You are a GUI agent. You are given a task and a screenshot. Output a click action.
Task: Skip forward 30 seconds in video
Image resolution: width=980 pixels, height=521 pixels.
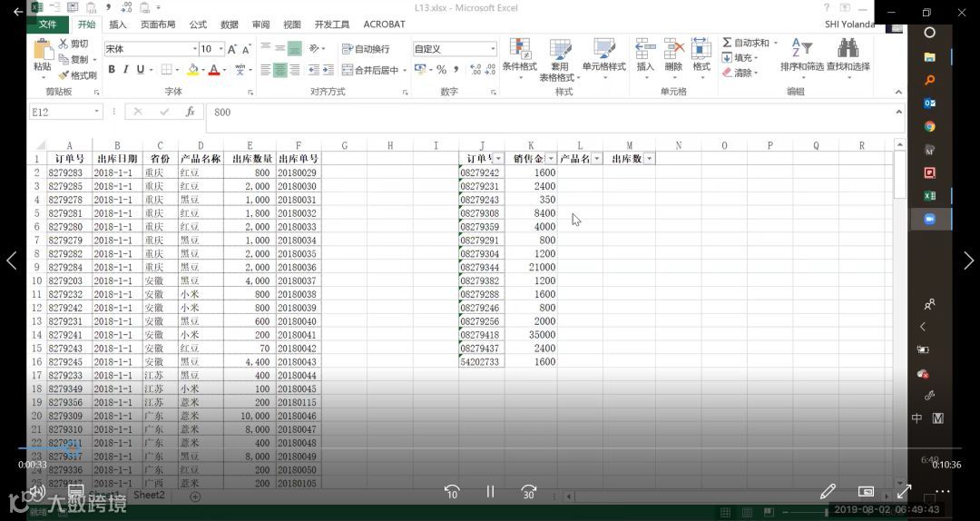[529, 492]
